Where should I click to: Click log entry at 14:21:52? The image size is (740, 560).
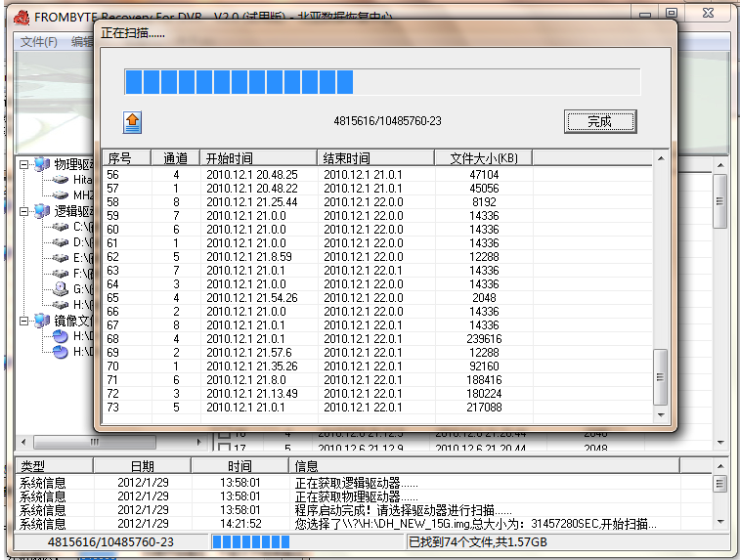pyautogui.click(x=364, y=524)
